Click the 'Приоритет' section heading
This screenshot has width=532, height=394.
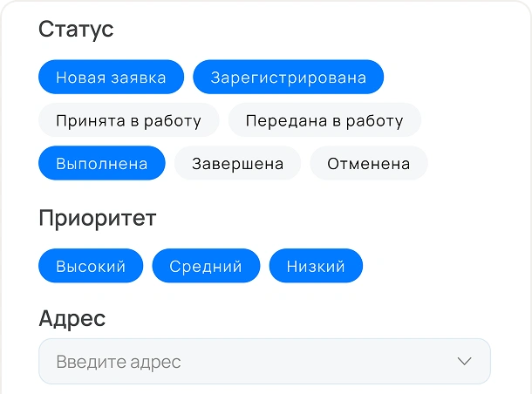coord(97,218)
